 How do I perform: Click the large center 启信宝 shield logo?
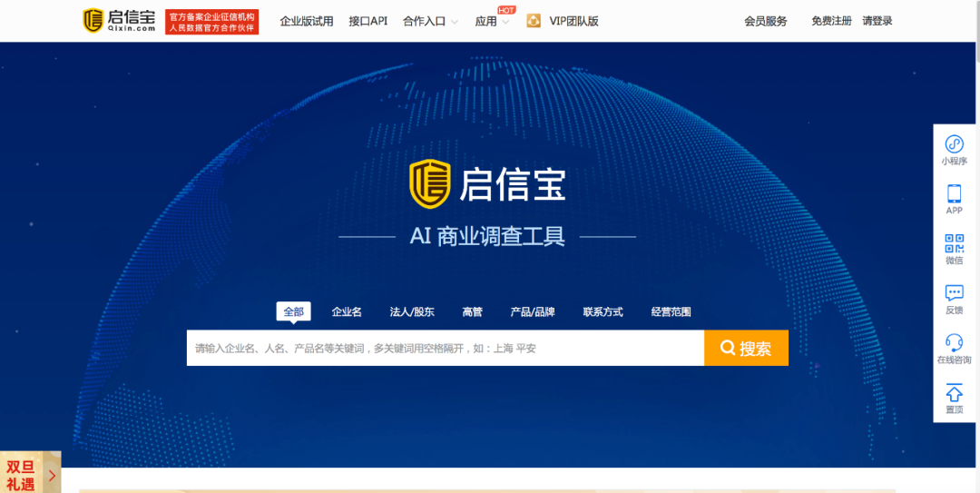(430, 182)
